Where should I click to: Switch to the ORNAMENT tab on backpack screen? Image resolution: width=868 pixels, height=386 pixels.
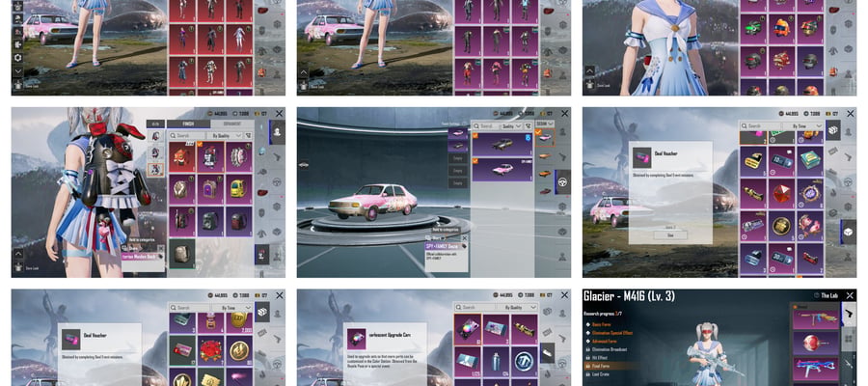tap(231, 124)
